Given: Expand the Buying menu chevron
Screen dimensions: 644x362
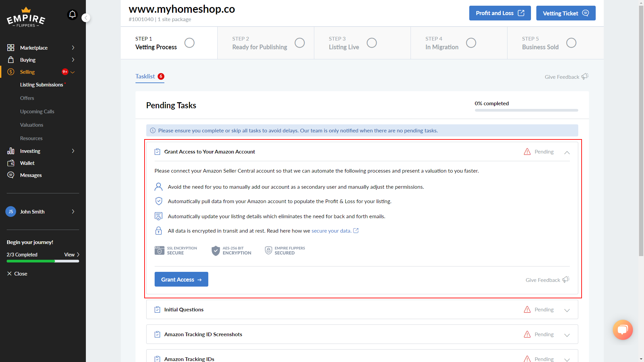Looking at the screenshot, I should [73, 60].
